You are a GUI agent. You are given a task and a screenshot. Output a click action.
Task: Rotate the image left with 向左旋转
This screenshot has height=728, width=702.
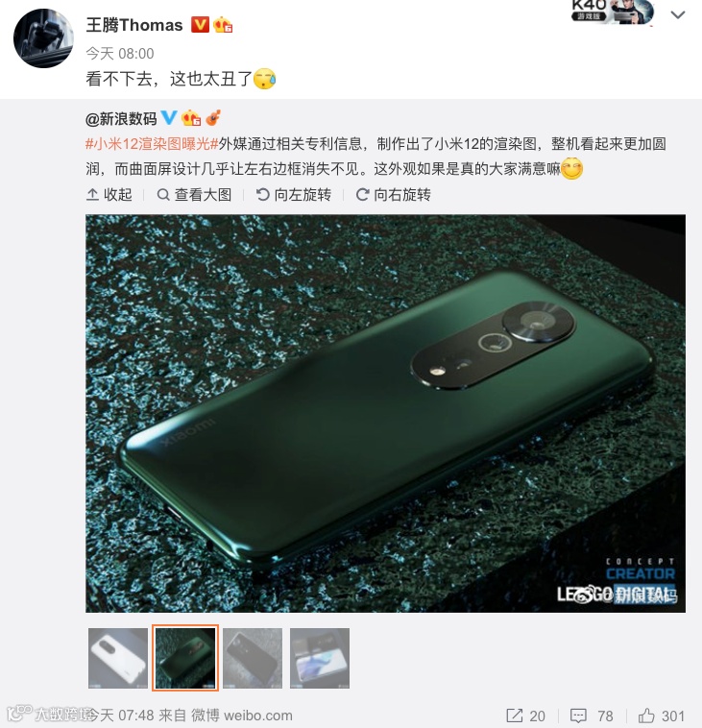point(294,195)
